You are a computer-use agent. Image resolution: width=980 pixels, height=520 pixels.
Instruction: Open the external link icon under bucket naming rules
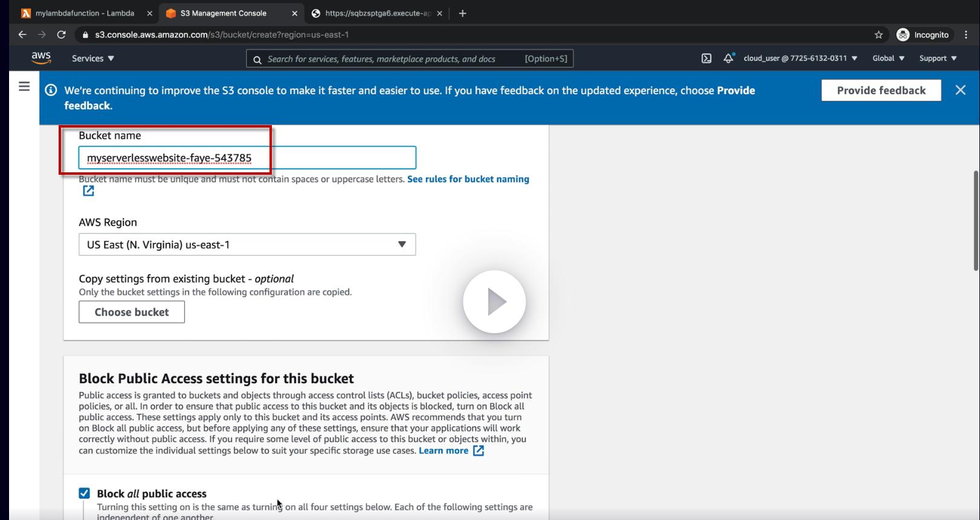click(88, 191)
